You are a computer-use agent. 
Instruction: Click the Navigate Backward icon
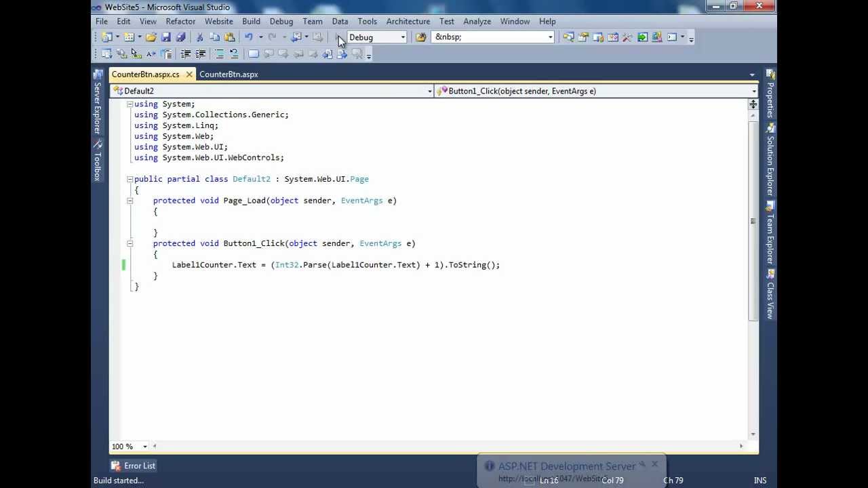(x=296, y=37)
